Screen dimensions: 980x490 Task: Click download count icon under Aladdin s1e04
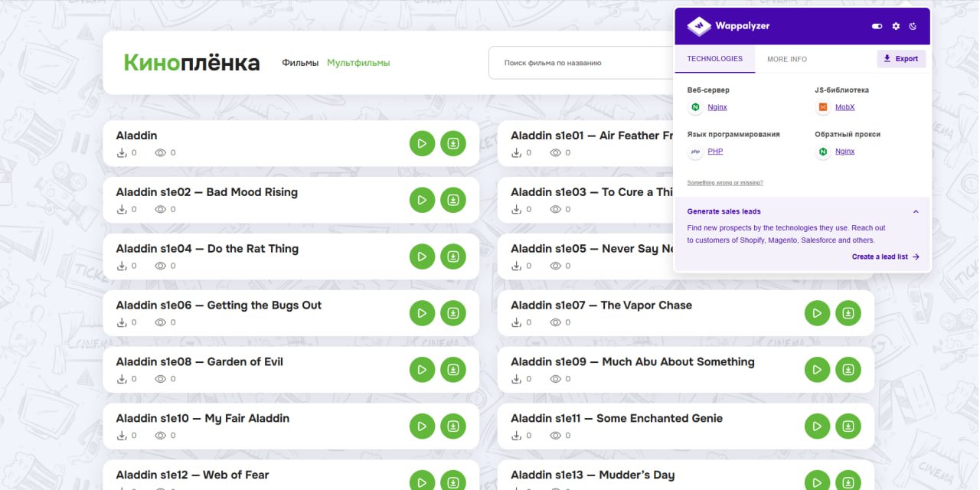(122, 266)
